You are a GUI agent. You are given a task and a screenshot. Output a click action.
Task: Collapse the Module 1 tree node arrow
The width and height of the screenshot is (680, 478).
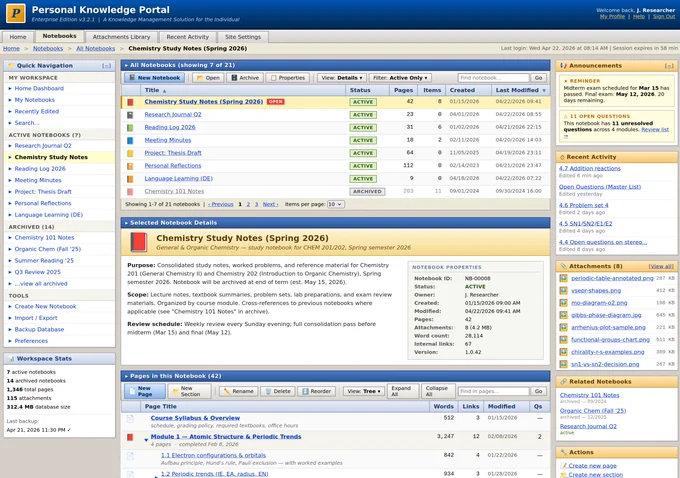click(x=146, y=439)
